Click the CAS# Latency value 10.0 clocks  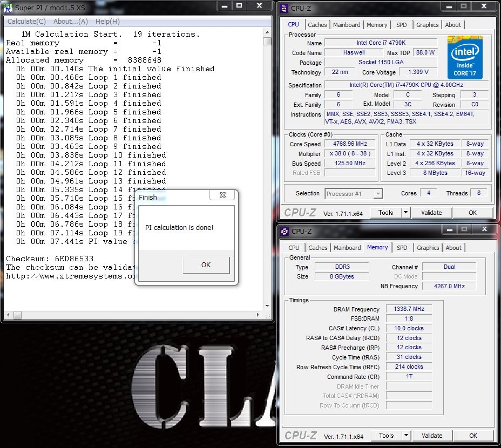click(x=409, y=328)
